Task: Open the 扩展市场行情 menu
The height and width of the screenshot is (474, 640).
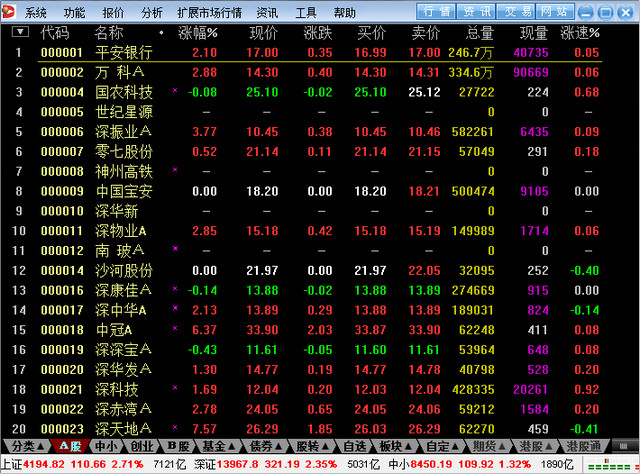Action: pyautogui.click(x=209, y=13)
